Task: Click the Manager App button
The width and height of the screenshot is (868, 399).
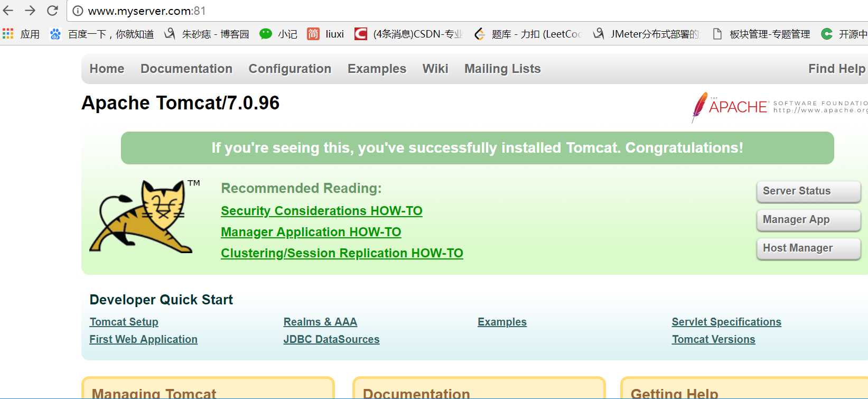Action: click(x=809, y=220)
